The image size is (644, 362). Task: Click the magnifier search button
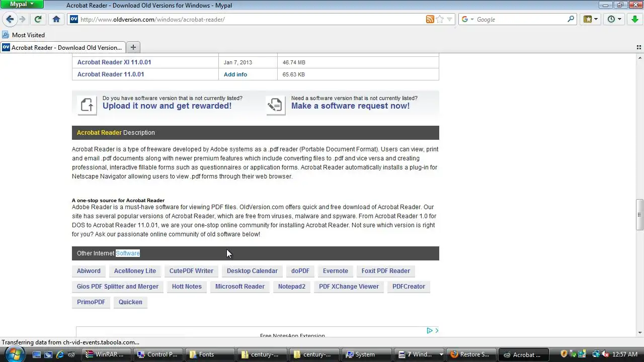571,19
